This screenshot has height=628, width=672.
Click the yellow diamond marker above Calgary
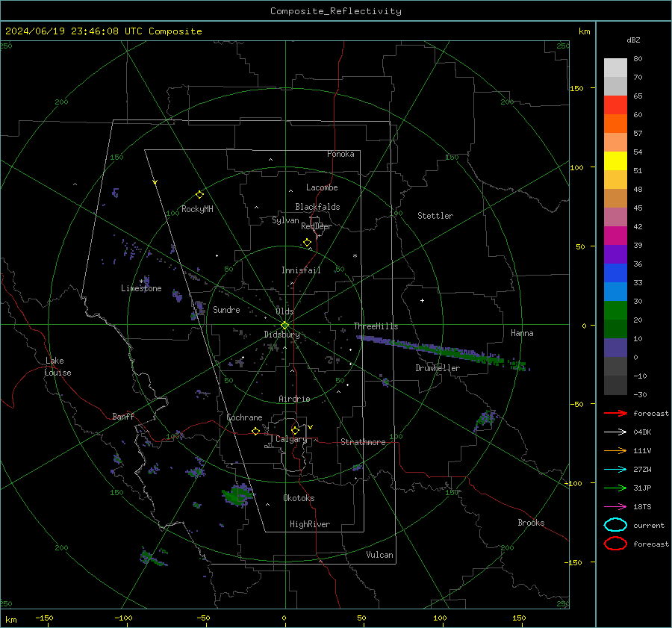tap(295, 430)
